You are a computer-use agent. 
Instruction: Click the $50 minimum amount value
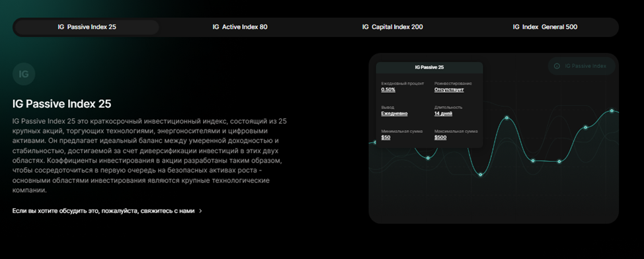click(385, 137)
